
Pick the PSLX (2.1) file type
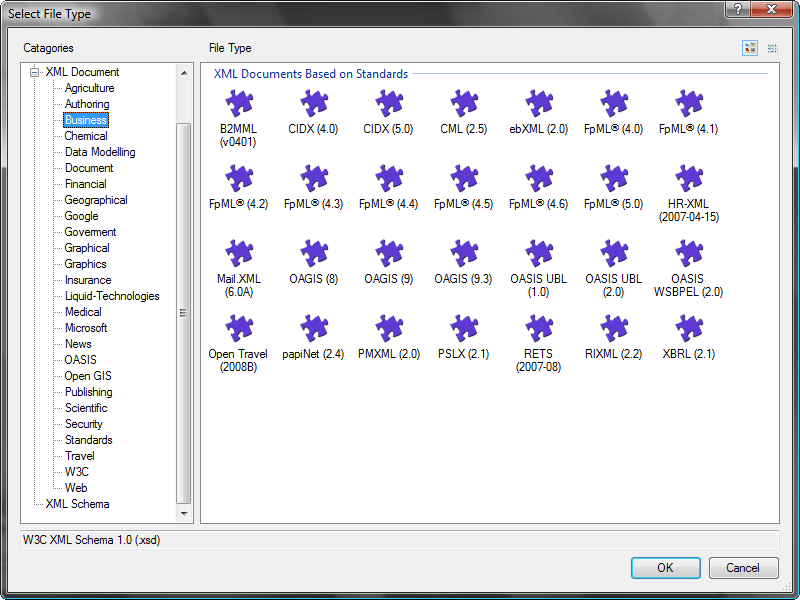tap(463, 329)
